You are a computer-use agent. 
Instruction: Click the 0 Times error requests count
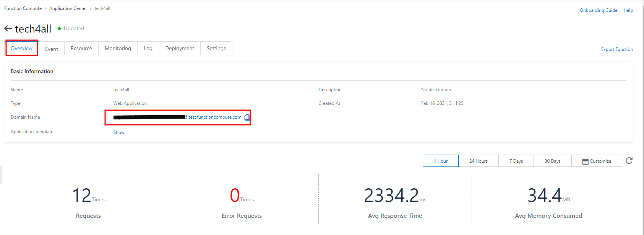(x=242, y=196)
